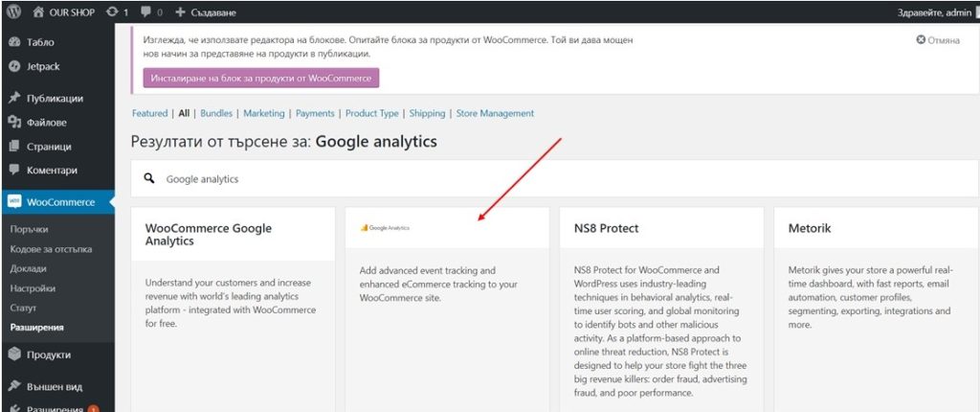
Task: Switch to the Payments filter
Action: (x=315, y=113)
